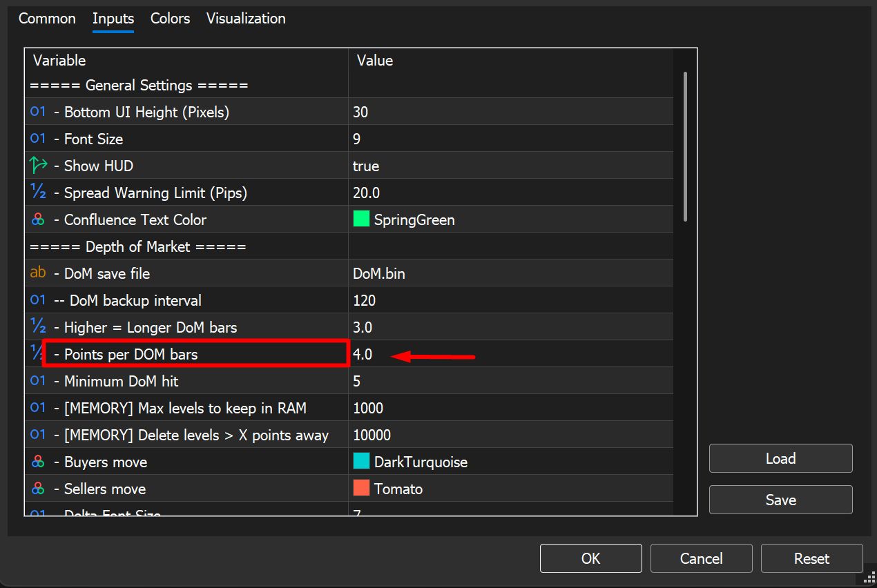
Task: Switch to the Common tab
Action: coord(47,19)
